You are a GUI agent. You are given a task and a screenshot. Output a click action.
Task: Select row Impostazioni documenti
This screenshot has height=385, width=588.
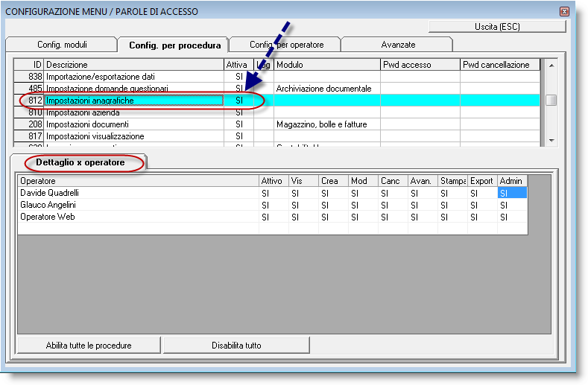[x=276, y=124]
